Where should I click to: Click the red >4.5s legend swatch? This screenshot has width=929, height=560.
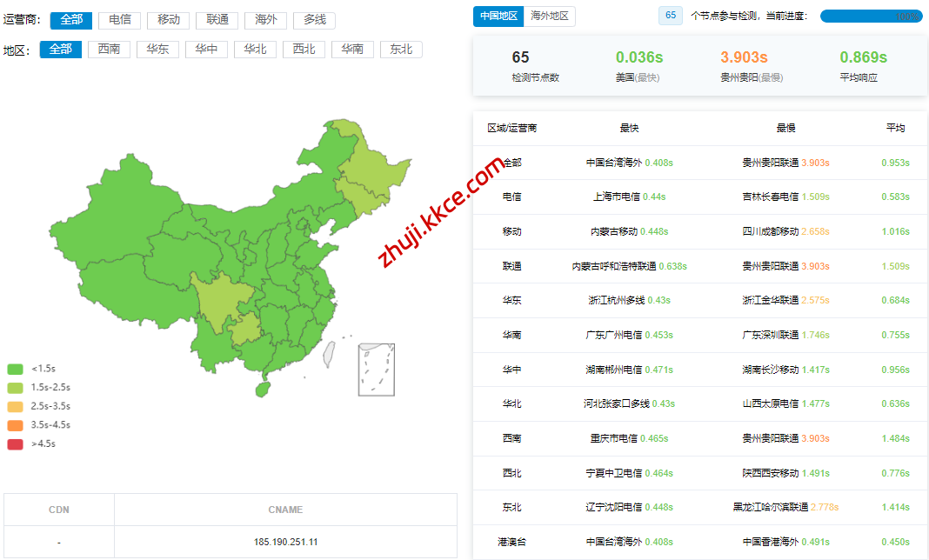coord(15,443)
